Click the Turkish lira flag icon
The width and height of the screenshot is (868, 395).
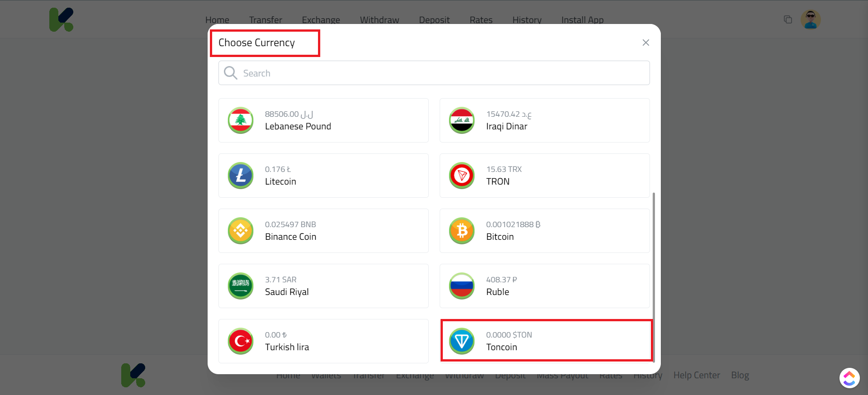pos(241,341)
